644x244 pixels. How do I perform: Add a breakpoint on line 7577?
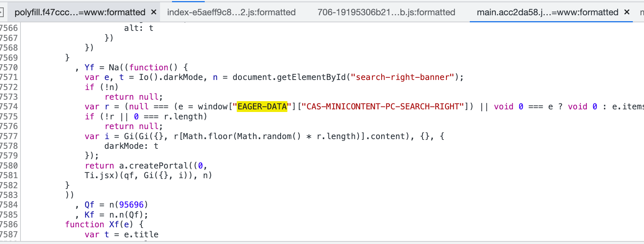tap(9, 137)
